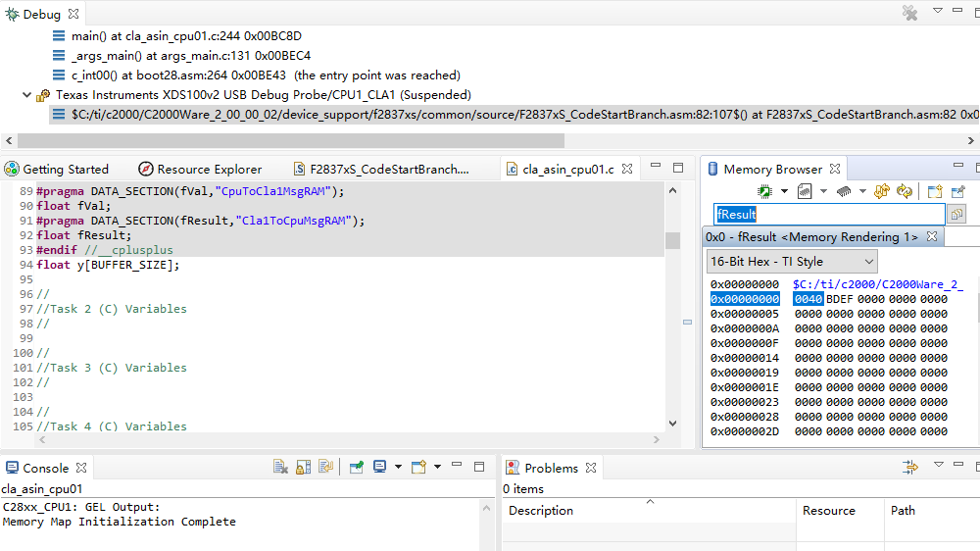Click the Pin Memory Browser view icon
This screenshot has height=551, width=980.
(958, 191)
